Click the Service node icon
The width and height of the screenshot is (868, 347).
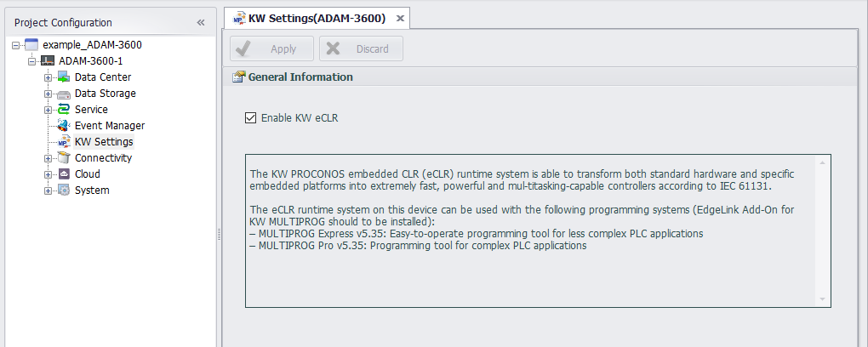pyautogui.click(x=64, y=110)
